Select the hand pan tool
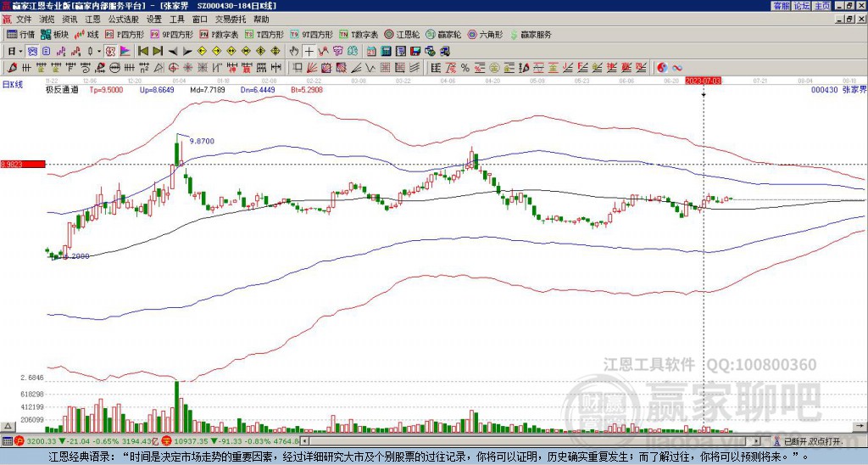 coord(294,52)
